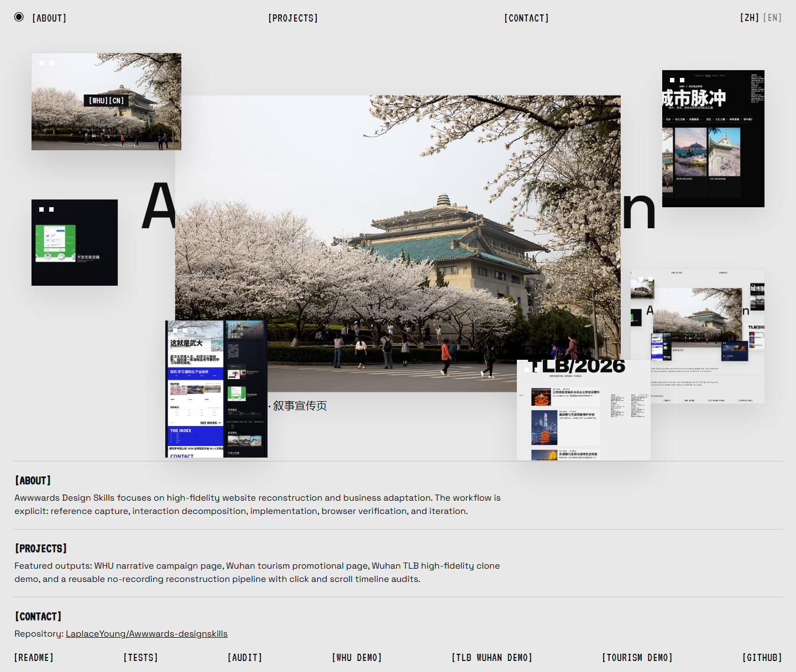This screenshot has width=796, height=672.
Task: Launch the TLB WUHAN DEMO link
Action: click(x=491, y=658)
